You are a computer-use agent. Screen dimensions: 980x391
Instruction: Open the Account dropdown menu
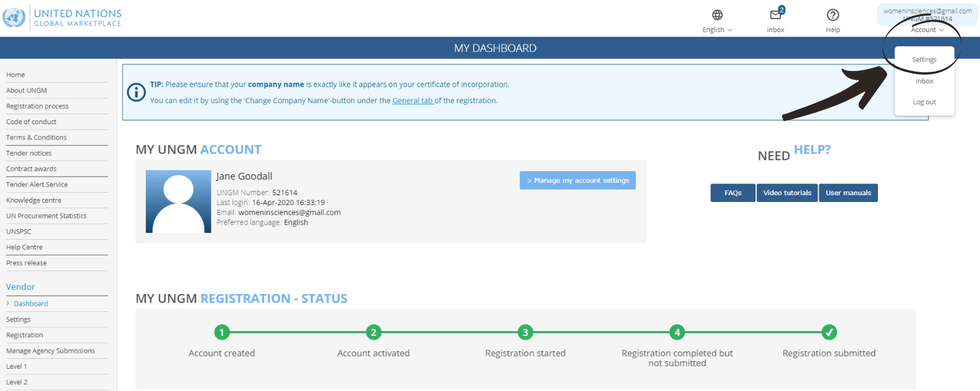[x=927, y=30]
